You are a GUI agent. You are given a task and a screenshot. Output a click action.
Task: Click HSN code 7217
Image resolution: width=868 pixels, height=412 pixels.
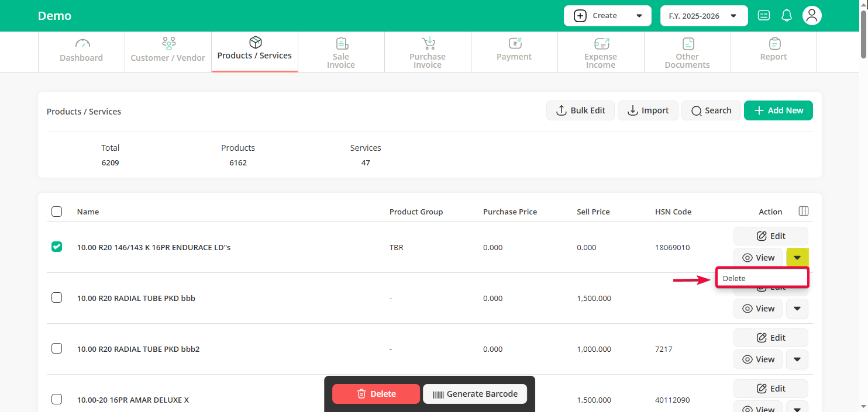pos(664,349)
